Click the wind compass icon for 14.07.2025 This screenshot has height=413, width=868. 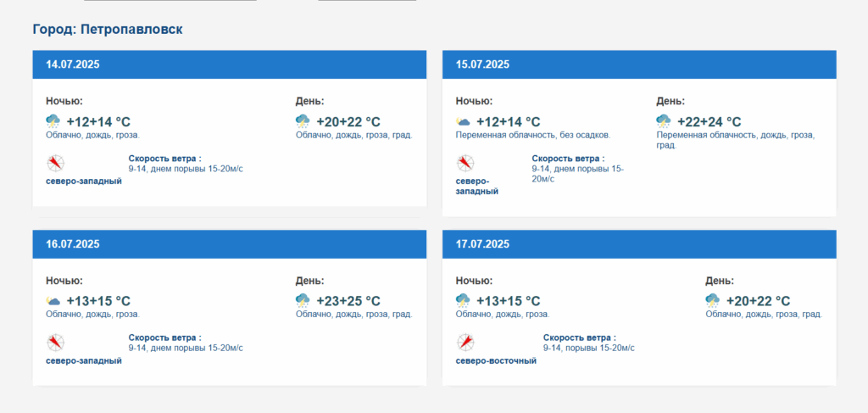(x=55, y=164)
